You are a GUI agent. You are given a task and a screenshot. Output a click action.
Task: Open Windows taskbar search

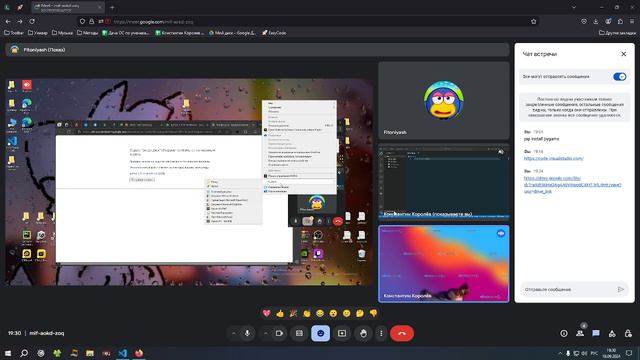24,353
